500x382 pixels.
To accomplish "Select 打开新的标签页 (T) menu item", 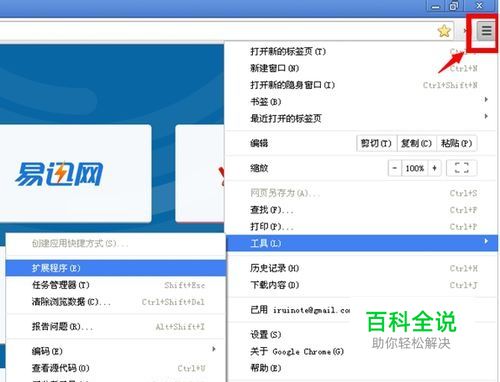I will (x=362, y=52).
